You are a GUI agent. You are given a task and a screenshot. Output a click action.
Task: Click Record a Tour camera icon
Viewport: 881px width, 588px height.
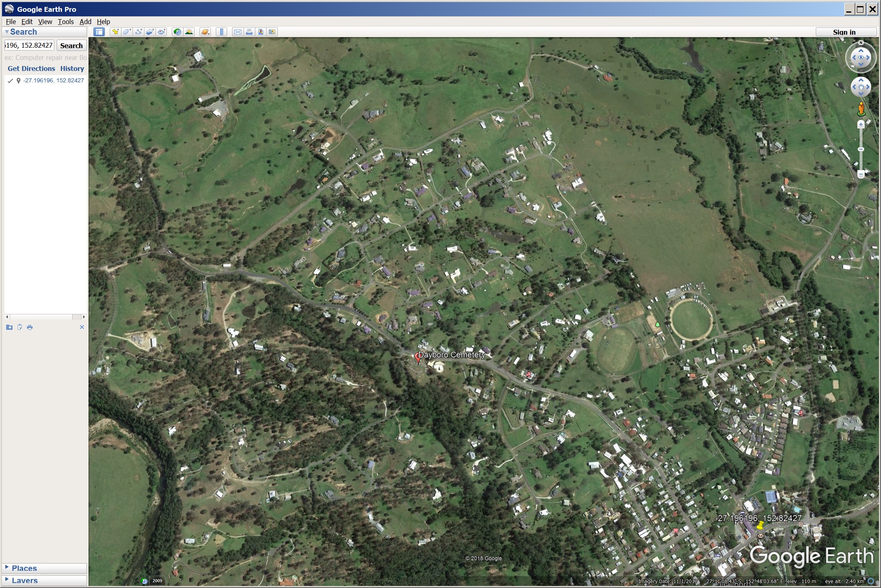pyautogui.click(x=162, y=32)
